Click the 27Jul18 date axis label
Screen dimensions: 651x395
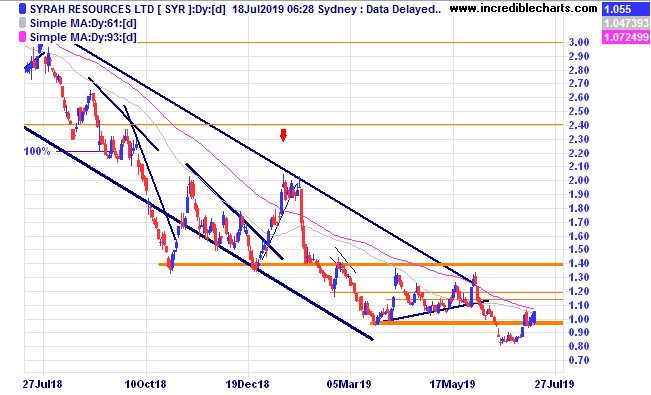[42, 384]
